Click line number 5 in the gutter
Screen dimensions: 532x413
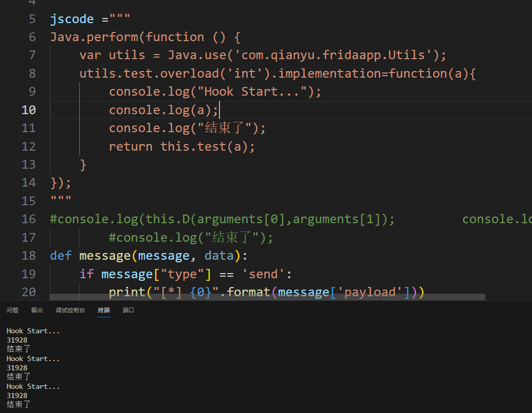point(32,19)
